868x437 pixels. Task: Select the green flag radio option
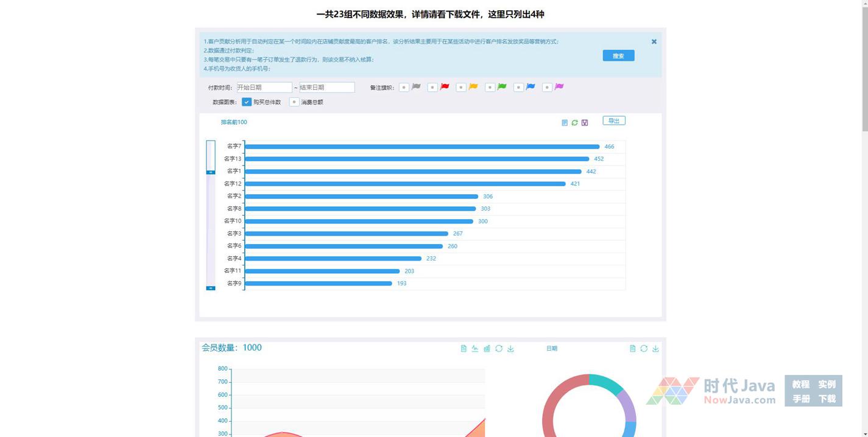pyautogui.click(x=490, y=88)
